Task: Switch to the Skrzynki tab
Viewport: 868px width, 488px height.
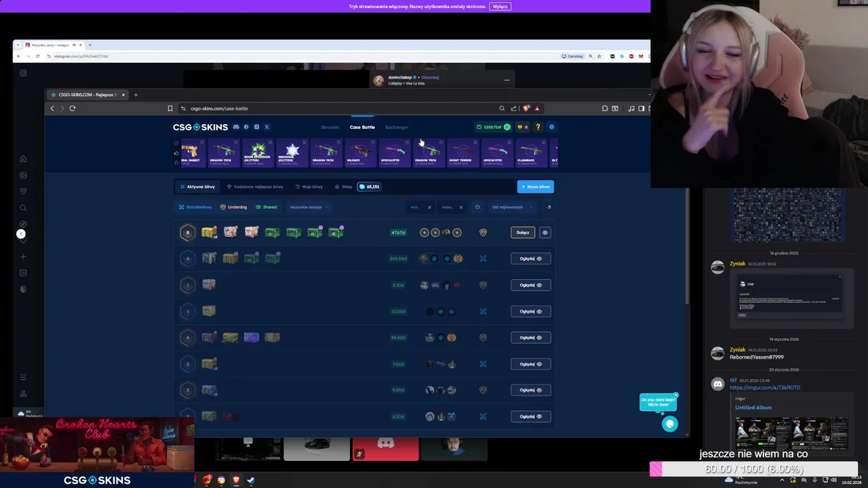Action: pos(330,127)
